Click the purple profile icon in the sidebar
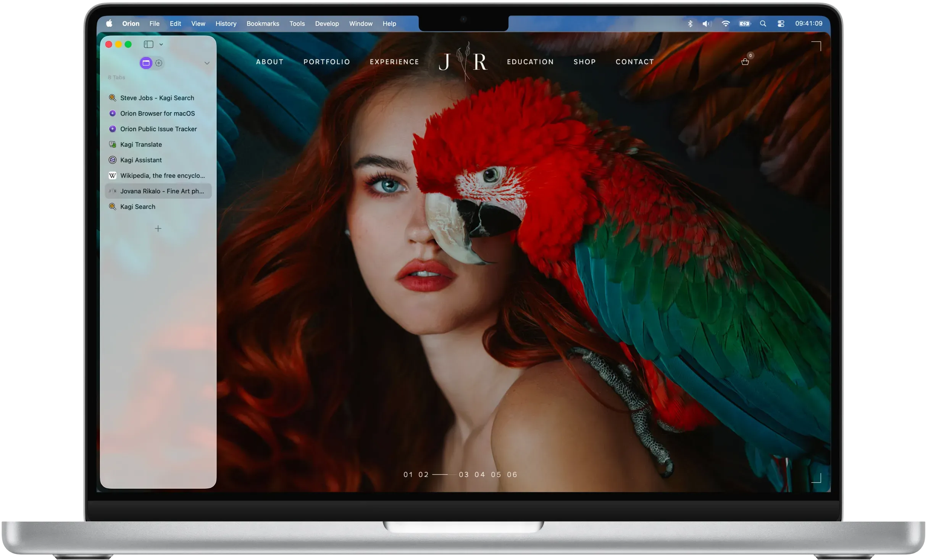The width and height of the screenshot is (928, 560). pos(145,63)
